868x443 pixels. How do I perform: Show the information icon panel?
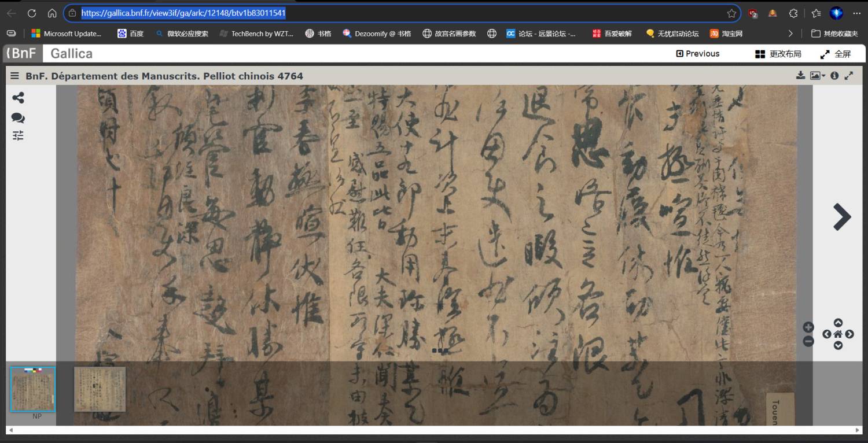click(834, 75)
